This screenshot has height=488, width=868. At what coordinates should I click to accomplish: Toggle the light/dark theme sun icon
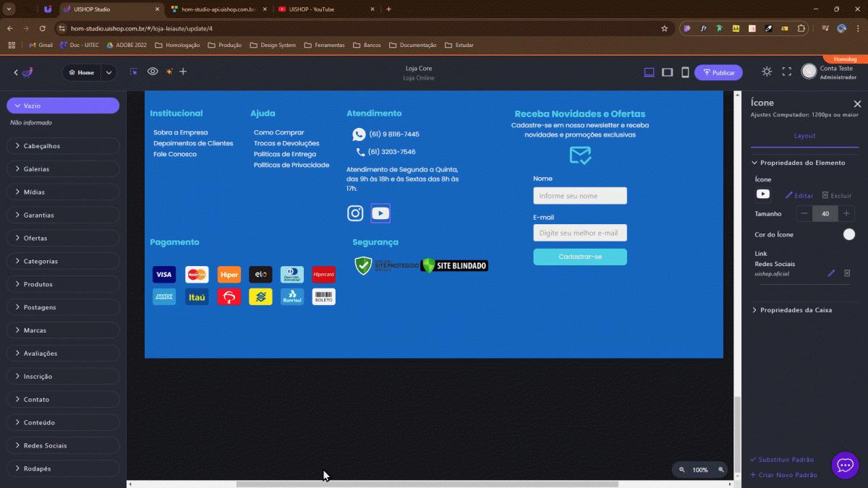(767, 72)
